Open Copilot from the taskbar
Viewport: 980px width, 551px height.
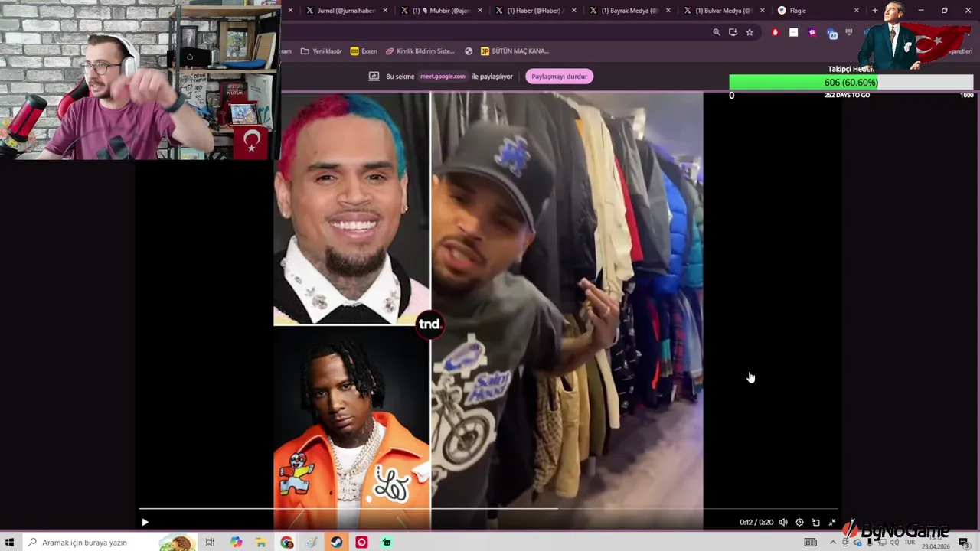coord(236,543)
